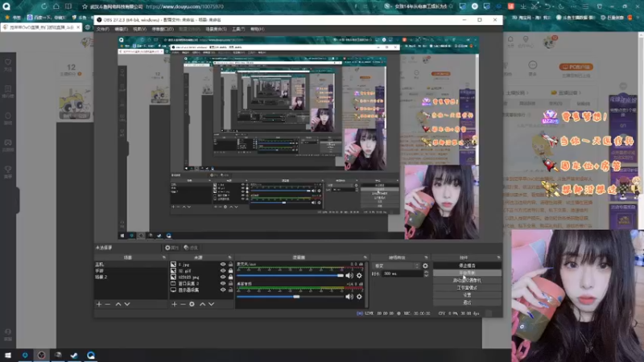Open the 渐变 transition dropdown
The width and height of the screenshot is (644, 362).
(x=396, y=266)
